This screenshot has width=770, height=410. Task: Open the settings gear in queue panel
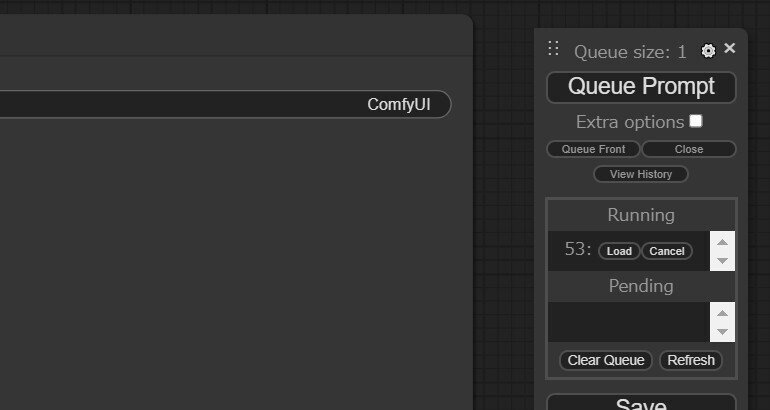[708, 51]
